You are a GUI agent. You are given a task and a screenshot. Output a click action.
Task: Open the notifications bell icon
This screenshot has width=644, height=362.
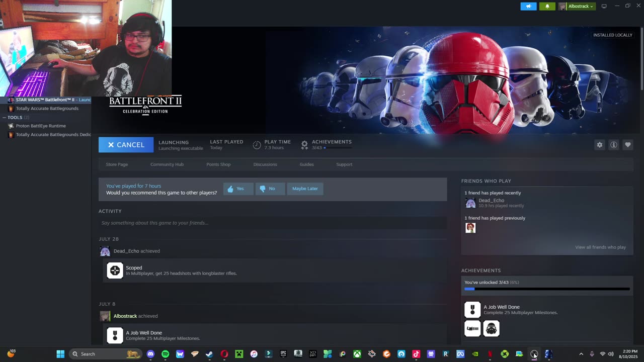(x=547, y=6)
